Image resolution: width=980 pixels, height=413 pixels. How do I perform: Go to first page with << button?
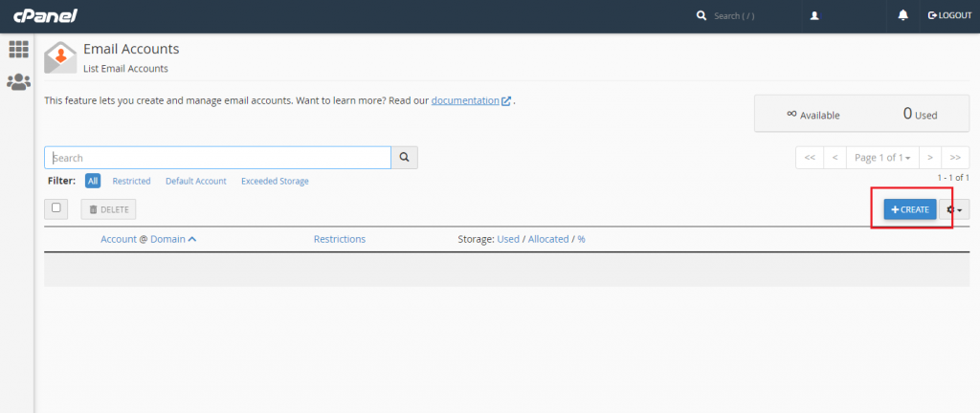click(x=810, y=158)
